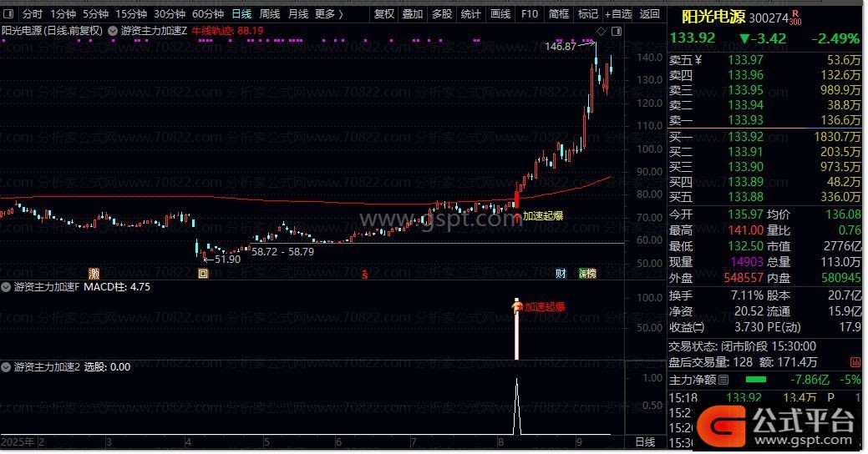Click the 最高 value 141.00

745,230
